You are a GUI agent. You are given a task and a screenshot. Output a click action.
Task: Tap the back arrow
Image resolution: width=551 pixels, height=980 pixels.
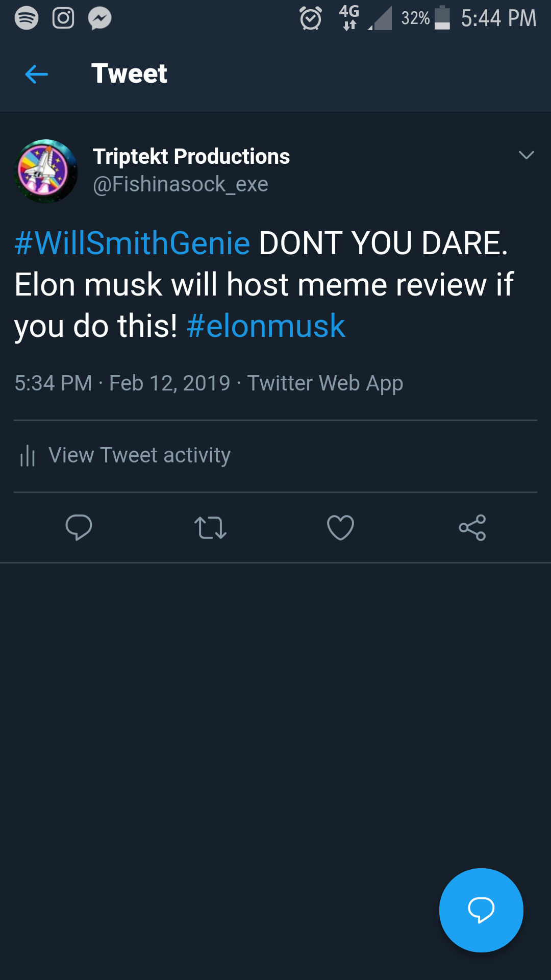(x=36, y=74)
